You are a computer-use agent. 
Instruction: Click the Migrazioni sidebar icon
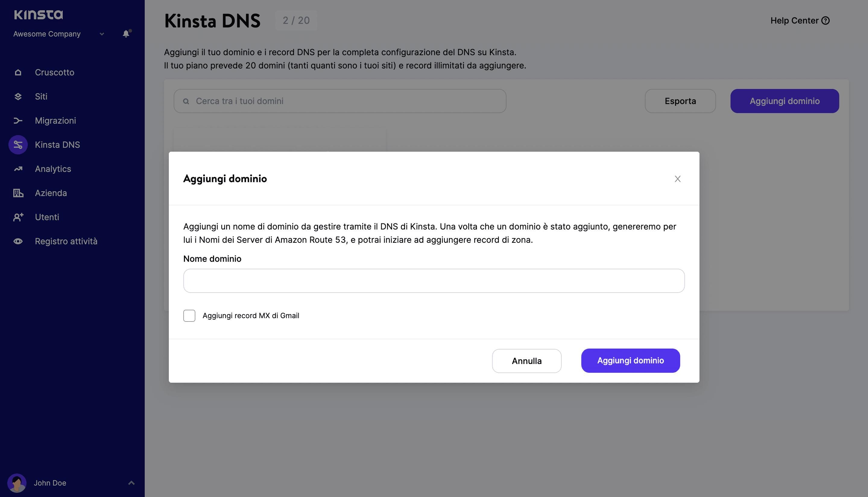[18, 121]
